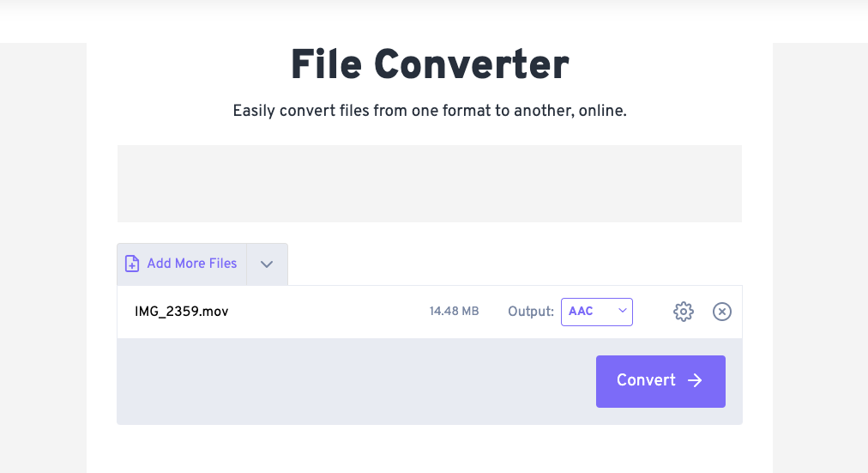Click the right arrow icon in Convert

click(696, 380)
